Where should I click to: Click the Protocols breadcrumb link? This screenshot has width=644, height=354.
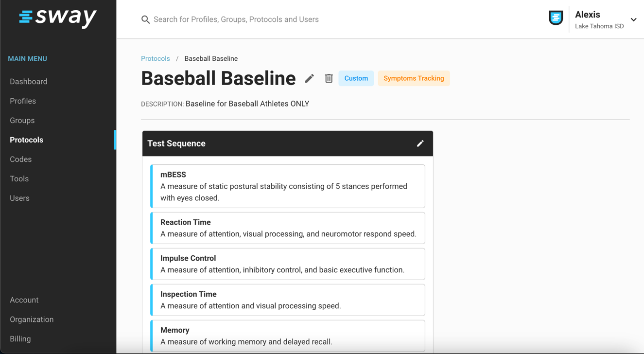tap(156, 59)
